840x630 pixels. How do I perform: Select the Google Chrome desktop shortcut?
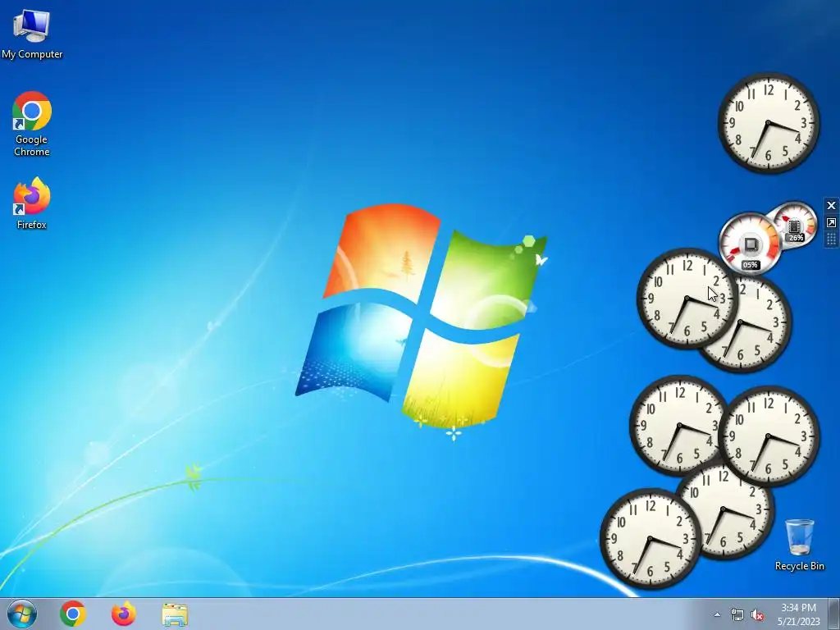[32, 124]
